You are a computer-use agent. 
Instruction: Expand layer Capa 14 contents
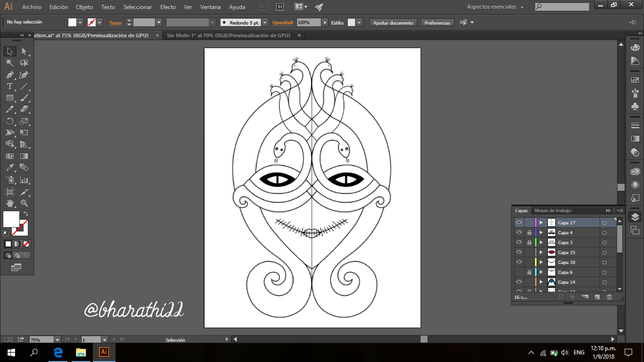coord(541,282)
